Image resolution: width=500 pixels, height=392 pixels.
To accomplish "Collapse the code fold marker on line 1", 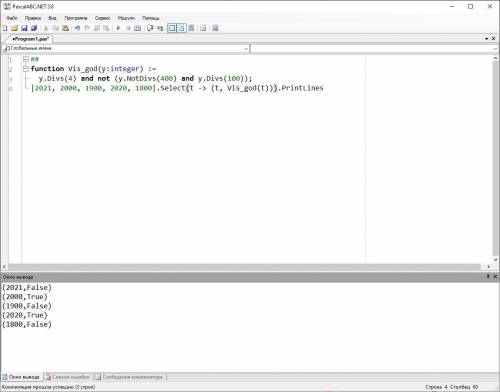I will (x=26, y=59).
